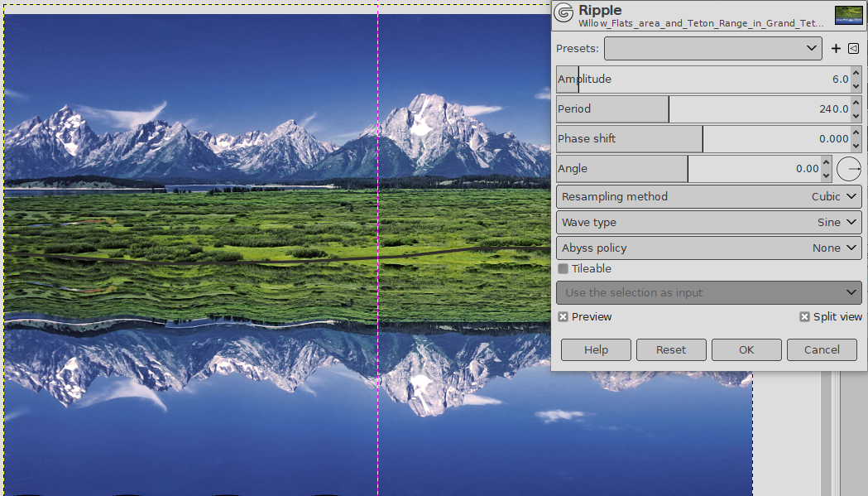Screen dimensions: 868x496
Task: Click the Reset button
Action: (671, 350)
